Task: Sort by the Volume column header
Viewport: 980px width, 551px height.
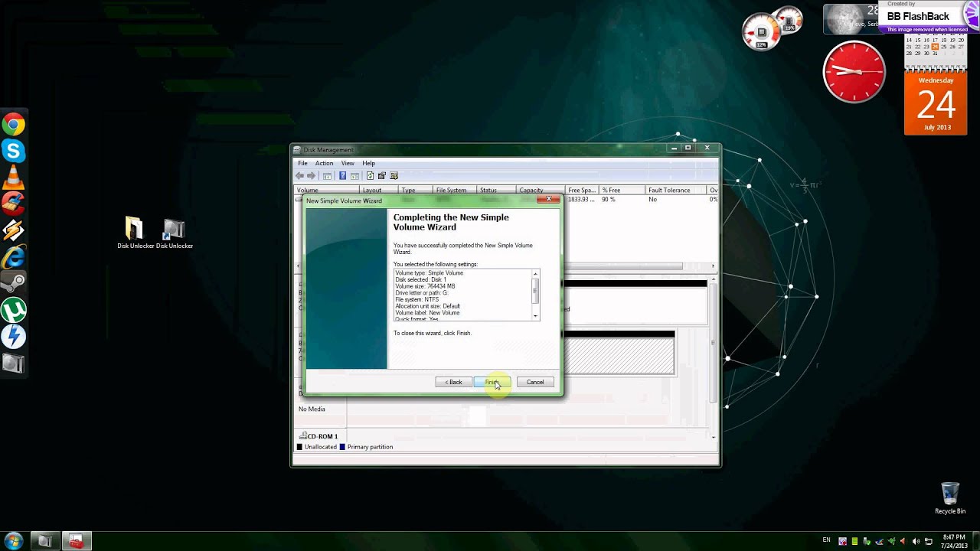Action: 327,190
